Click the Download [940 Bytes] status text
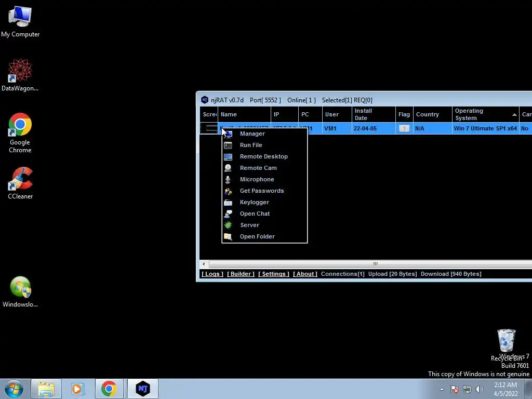The height and width of the screenshot is (399, 532). click(x=451, y=274)
